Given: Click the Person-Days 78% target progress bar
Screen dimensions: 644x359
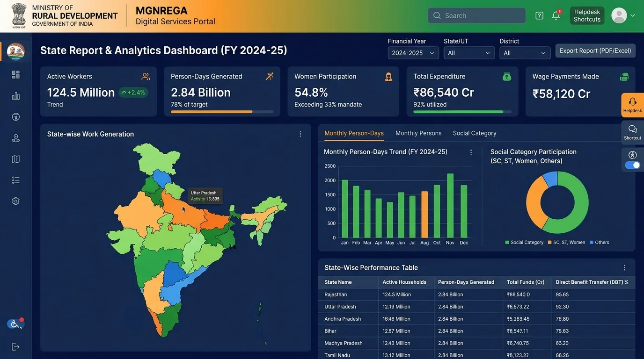Looking at the screenshot, I should pyautogui.click(x=222, y=112).
